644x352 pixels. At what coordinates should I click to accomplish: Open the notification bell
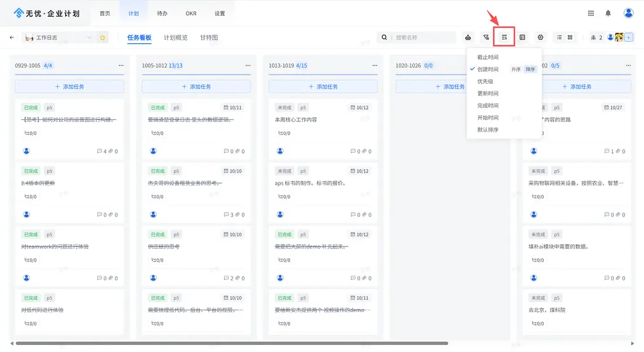(608, 13)
